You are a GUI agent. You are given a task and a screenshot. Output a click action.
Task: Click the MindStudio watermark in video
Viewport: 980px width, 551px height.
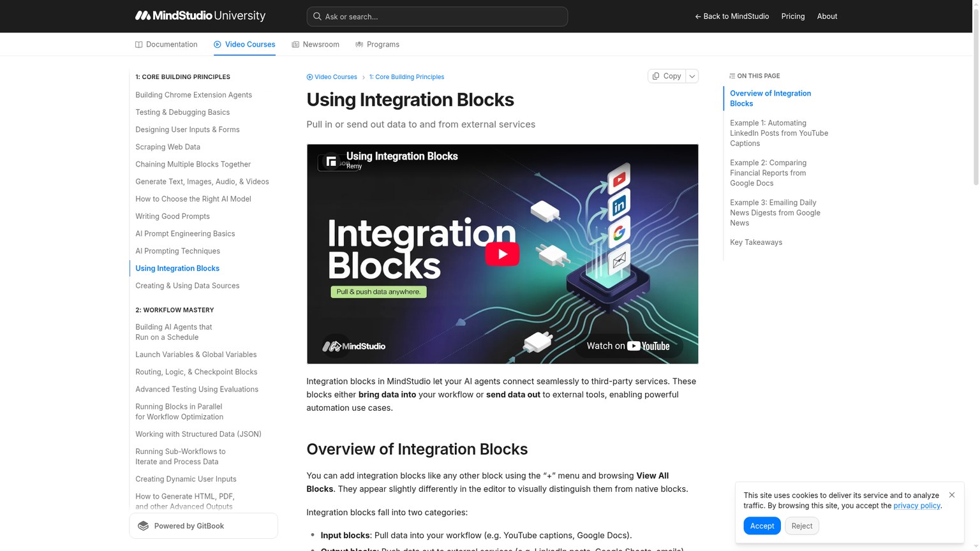click(354, 346)
